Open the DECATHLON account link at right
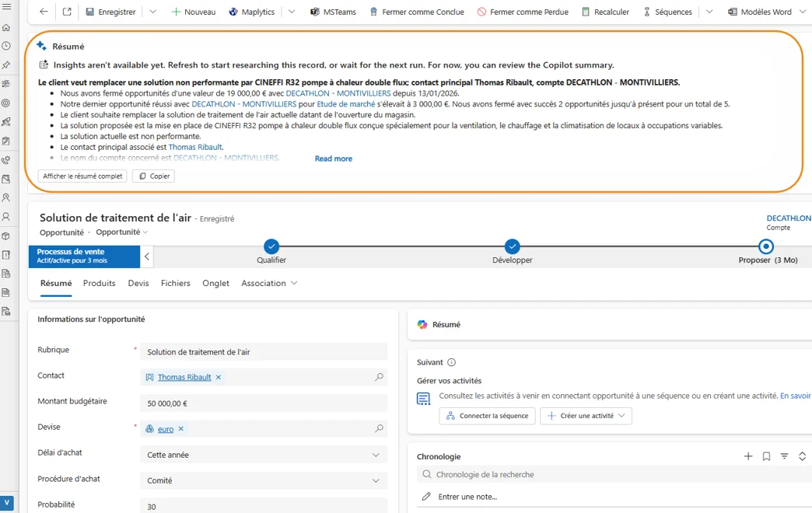Screen dimensions: 812x513 tap(789, 218)
